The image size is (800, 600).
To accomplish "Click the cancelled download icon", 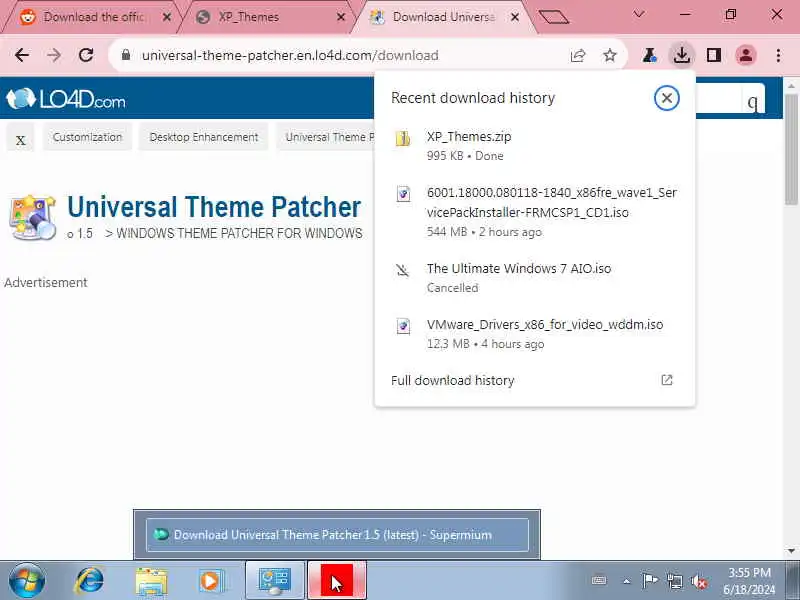I will [403, 270].
